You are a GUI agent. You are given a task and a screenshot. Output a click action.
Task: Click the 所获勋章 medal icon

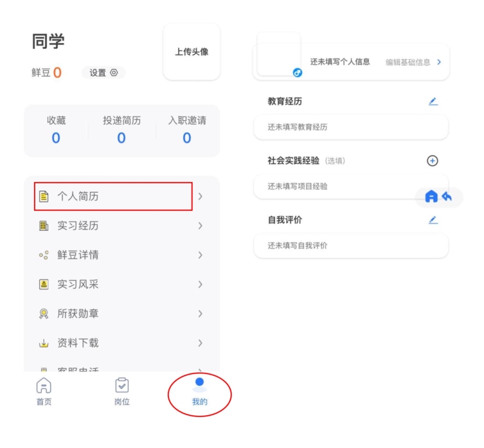pos(44,314)
